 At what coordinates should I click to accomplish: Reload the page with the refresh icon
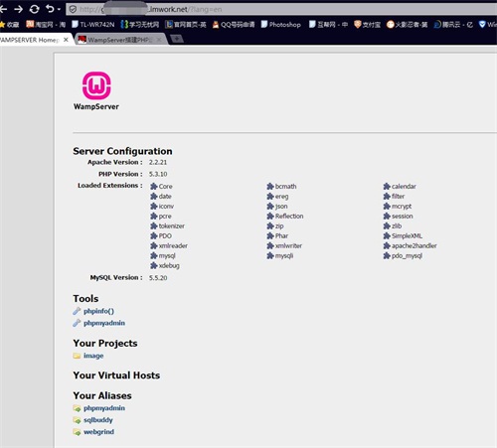click(x=34, y=9)
